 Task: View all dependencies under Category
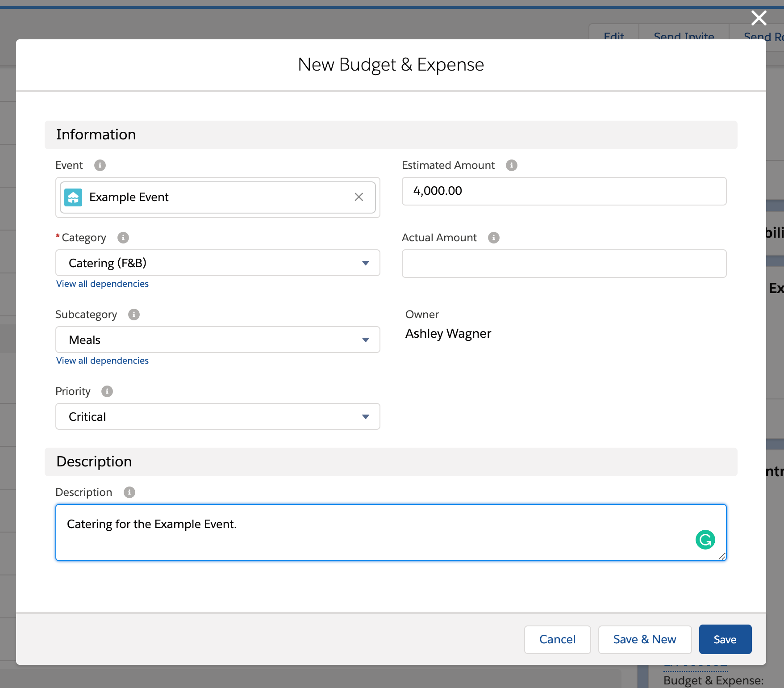[102, 284]
